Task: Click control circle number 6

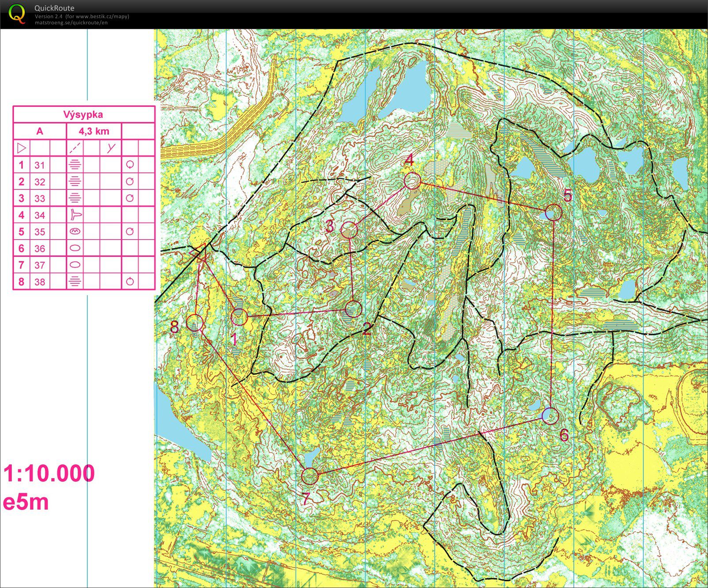Action: click(550, 416)
